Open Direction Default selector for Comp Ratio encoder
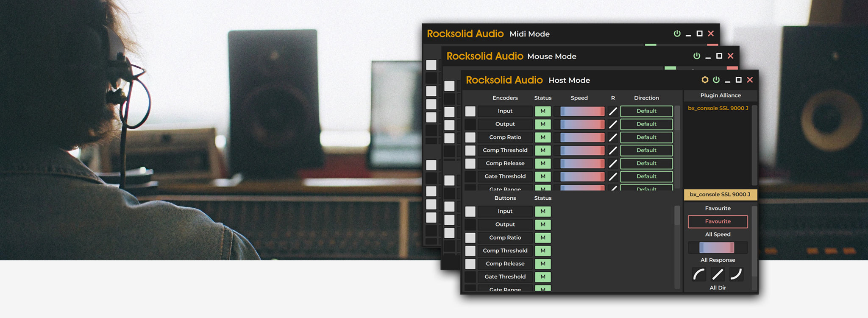This screenshot has width=868, height=318. click(646, 137)
